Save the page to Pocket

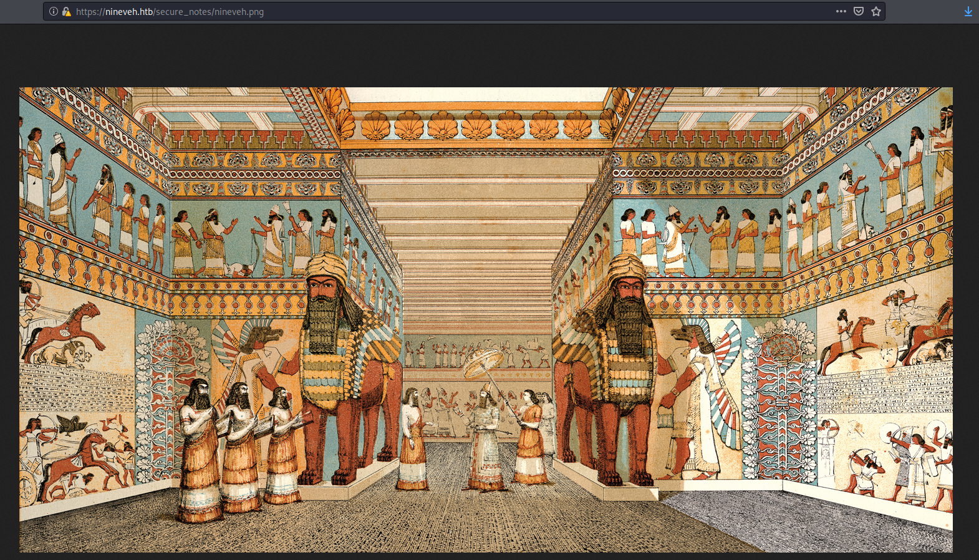(x=859, y=11)
